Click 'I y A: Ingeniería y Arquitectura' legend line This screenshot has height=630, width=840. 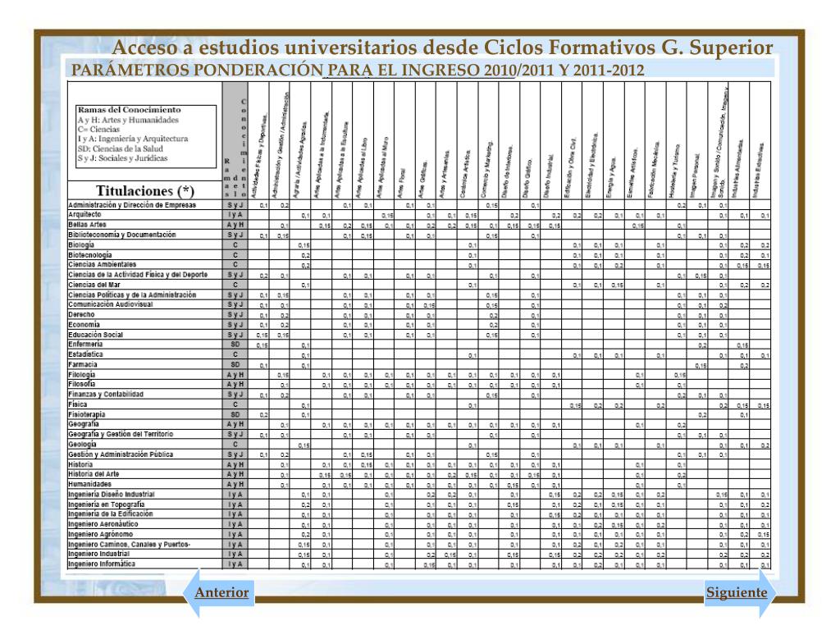pos(133,139)
